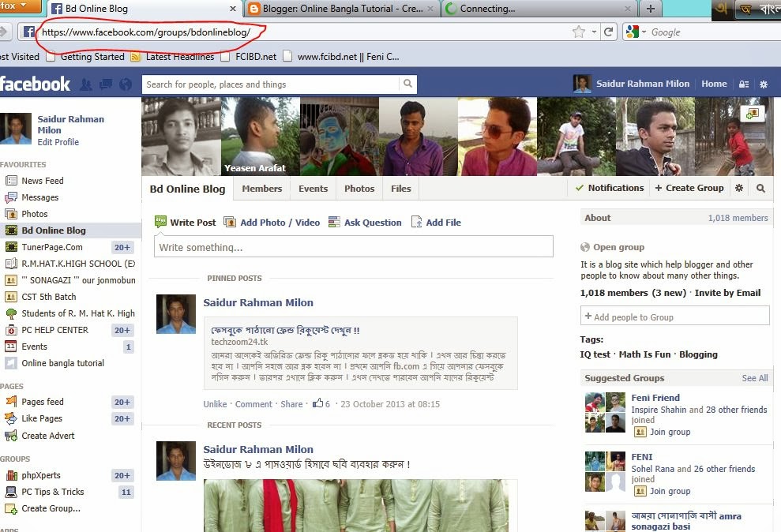Click See All suggested groups link

point(755,378)
